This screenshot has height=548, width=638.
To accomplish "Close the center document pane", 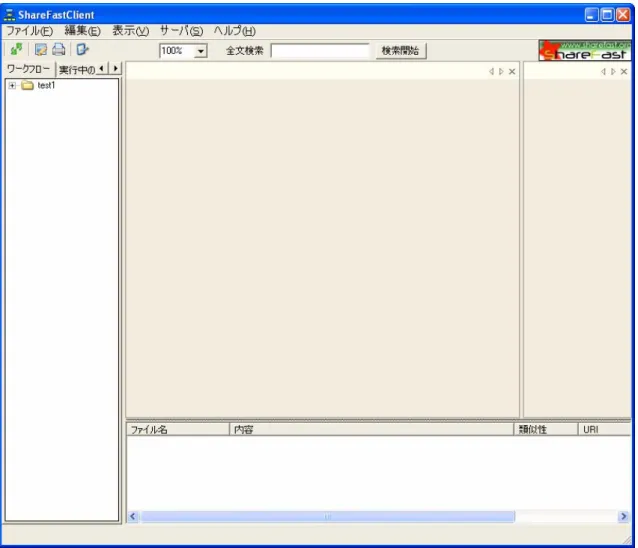I will 512,72.
